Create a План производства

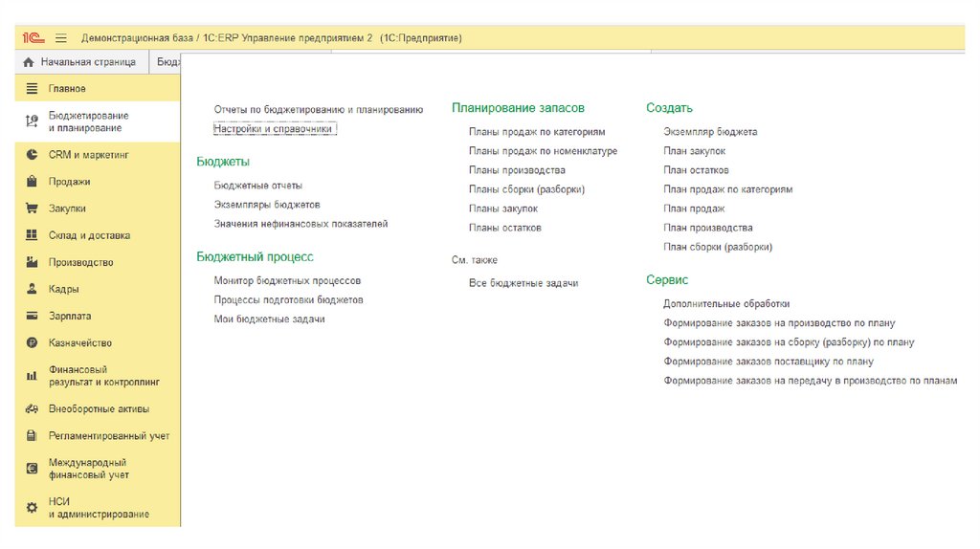(x=707, y=228)
